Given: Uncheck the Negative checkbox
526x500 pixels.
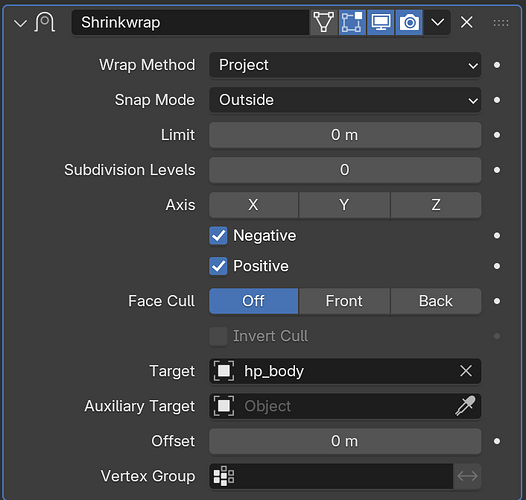Looking at the screenshot, I should pyautogui.click(x=218, y=236).
